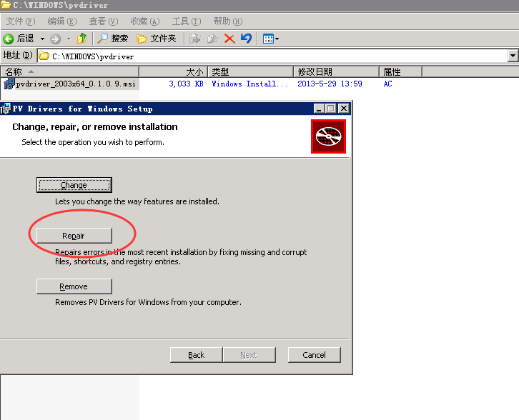Click the Change button
Image resolution: width=519 pixels, height=420 pixels.
74,185
